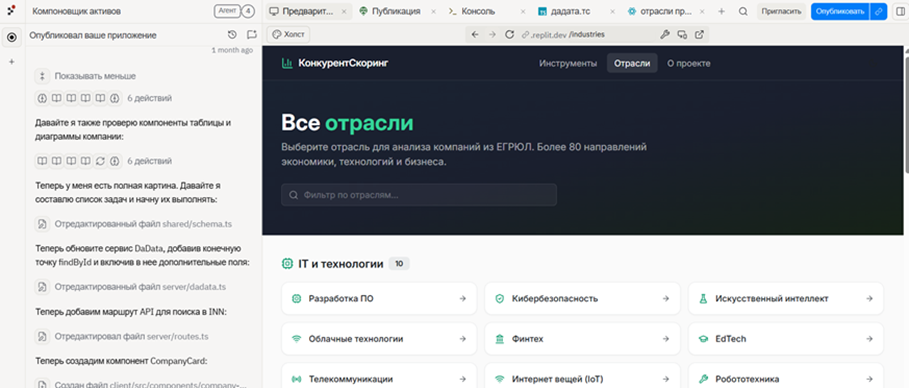This screenshot has width=909, height=388.
Task: Click the Холст canvas button
Action: click(288, 34)
